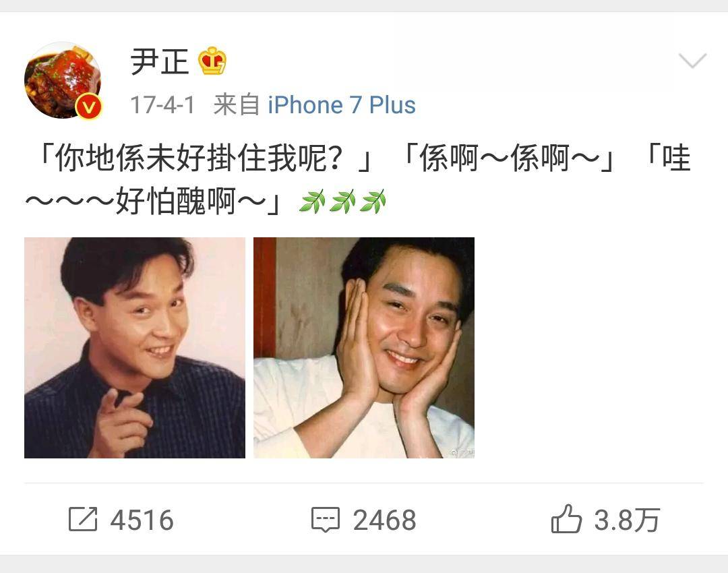Click the gold crown membership icon
The image size is (728, 573).
pyautogui.click(x=212, y=61)
